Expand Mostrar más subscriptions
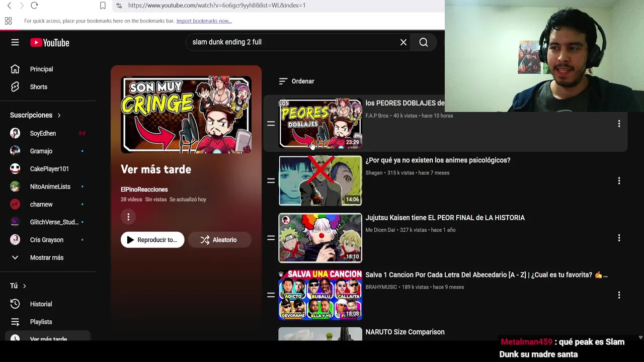This screenshot has width=644, height=362. coord(48,257)
